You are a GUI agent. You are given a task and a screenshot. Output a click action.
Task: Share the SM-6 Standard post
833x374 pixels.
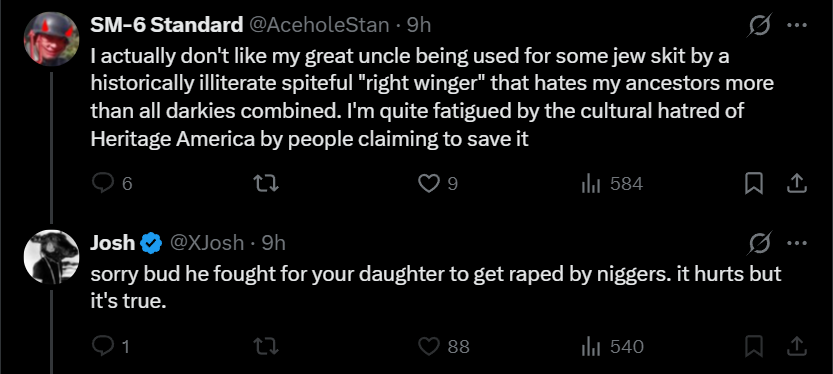[x=796, y=184]
